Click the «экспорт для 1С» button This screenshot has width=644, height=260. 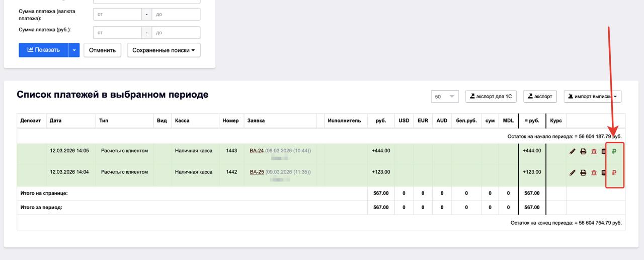[491, 96]
